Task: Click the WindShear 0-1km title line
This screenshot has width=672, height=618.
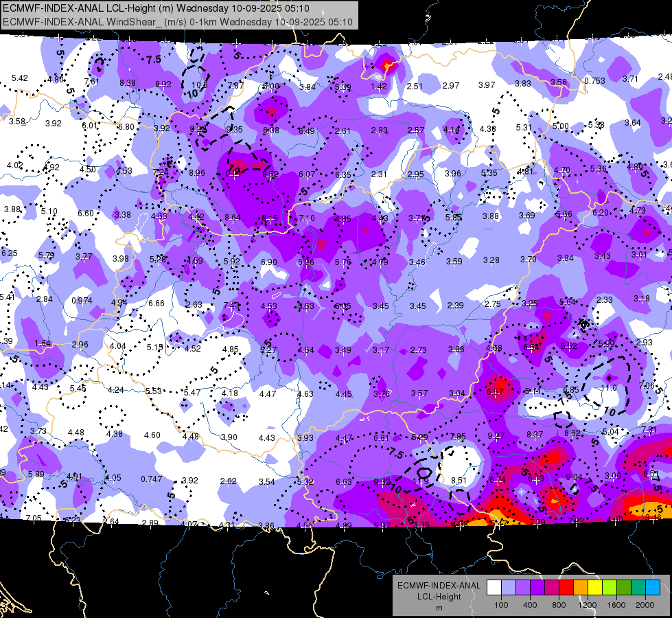Action: (177, 22)
